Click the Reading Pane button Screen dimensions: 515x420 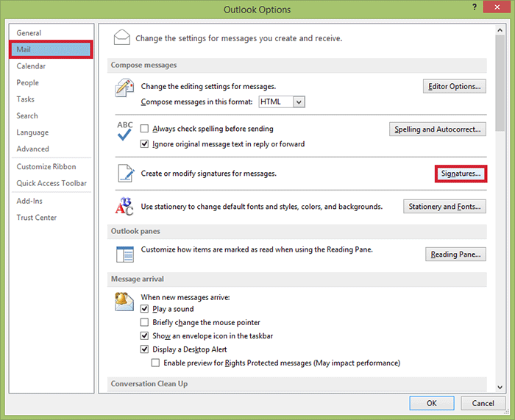click(455, 255)
